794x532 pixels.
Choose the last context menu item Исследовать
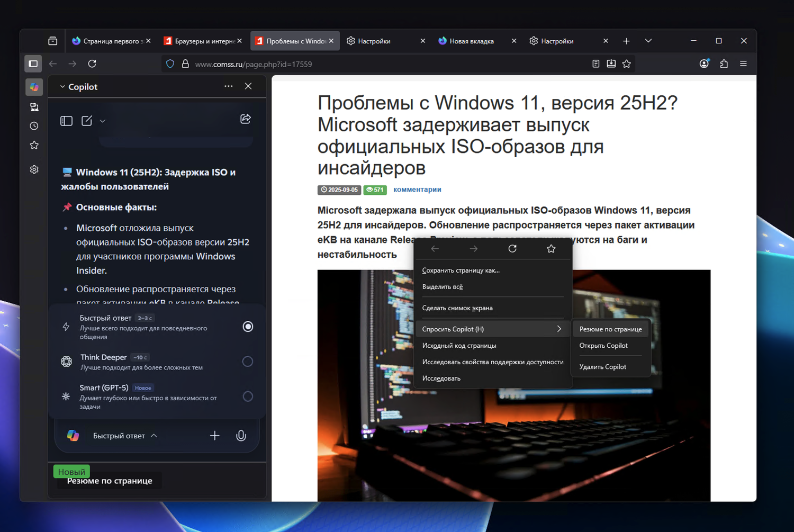point(493,378)
